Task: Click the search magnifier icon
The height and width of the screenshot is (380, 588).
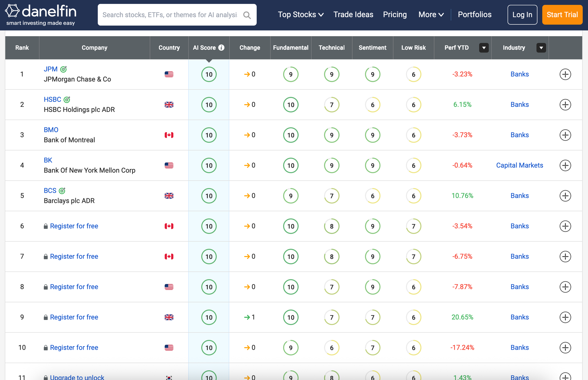Action: coord(247,15)
